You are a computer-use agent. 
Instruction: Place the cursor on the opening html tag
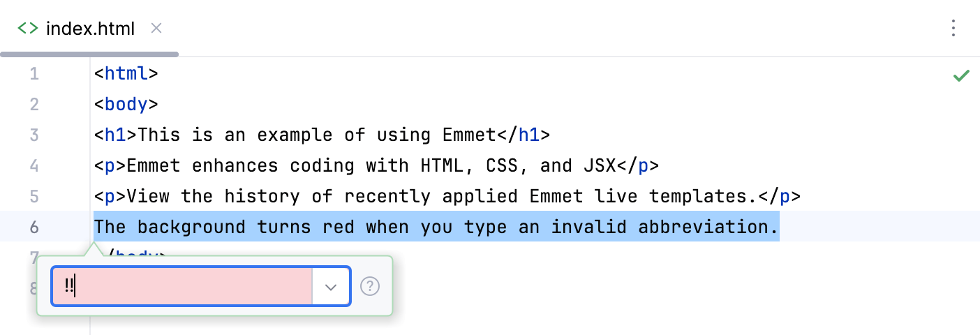point(126,73)
